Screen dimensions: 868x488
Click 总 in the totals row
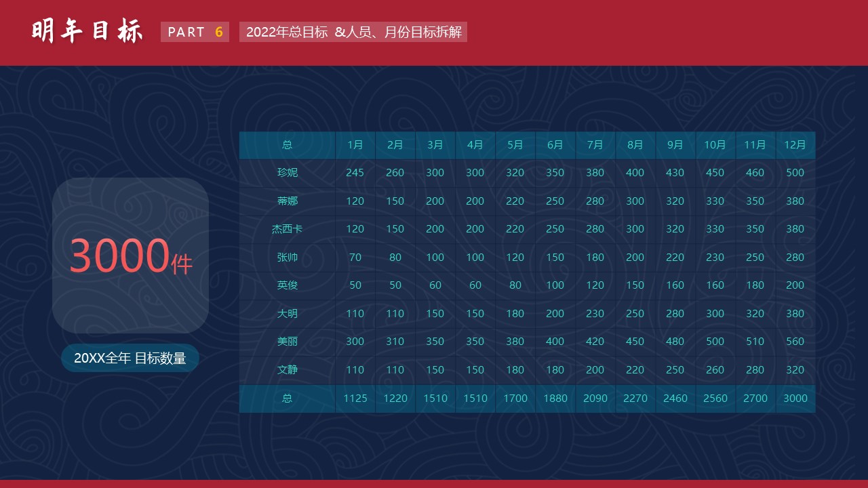[x=288, y=398]
